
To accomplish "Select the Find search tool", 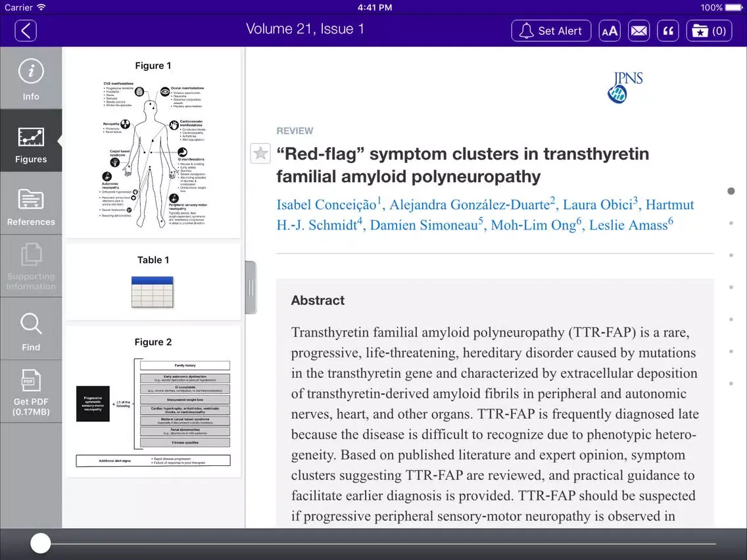I will (31, 329).
